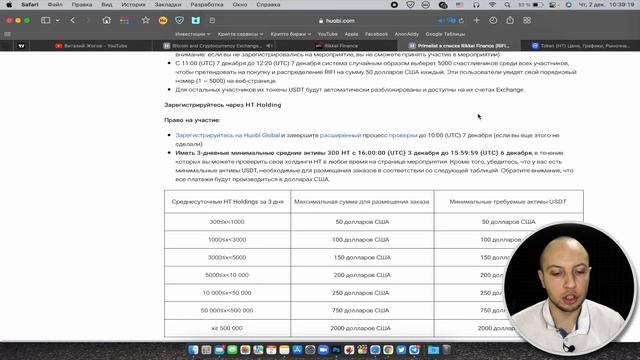Open the Файл menu
The height and width of the screenshot is (360, 640).
55,4
